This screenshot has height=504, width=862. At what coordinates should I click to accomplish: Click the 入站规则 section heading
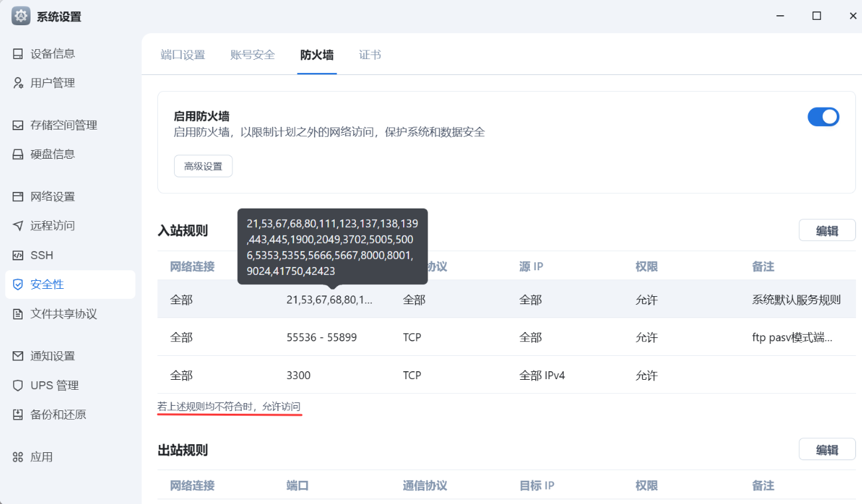pyautogui.click(x=183, y=231)
